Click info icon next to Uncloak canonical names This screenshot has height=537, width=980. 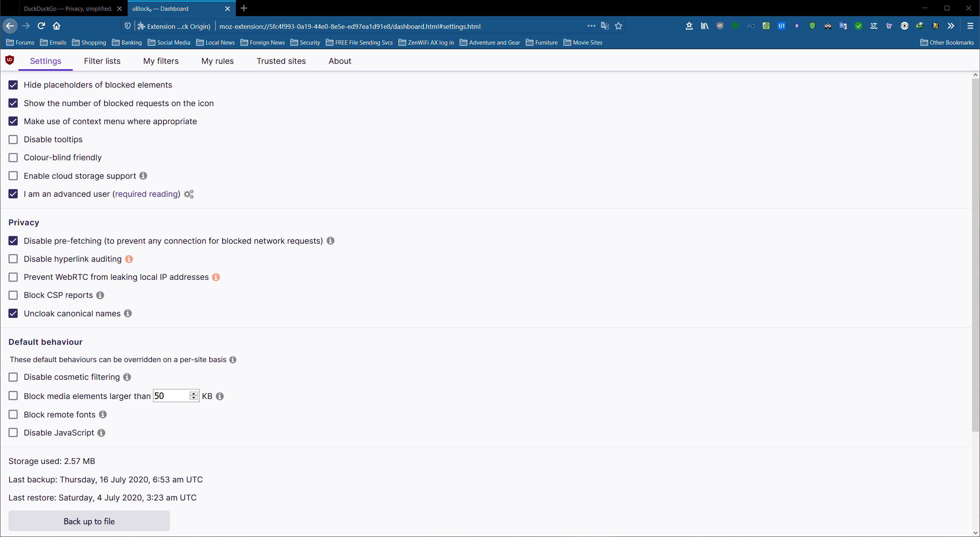(128, 314)
